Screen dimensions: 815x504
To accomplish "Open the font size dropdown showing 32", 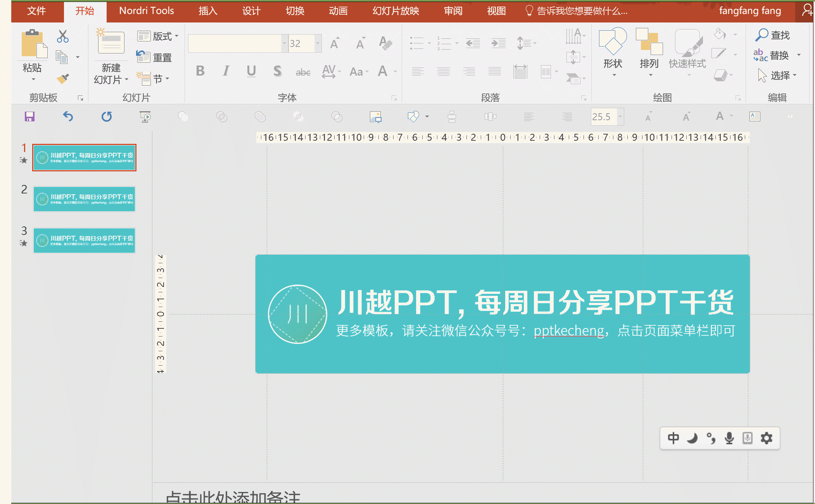I will click(318, 43).
